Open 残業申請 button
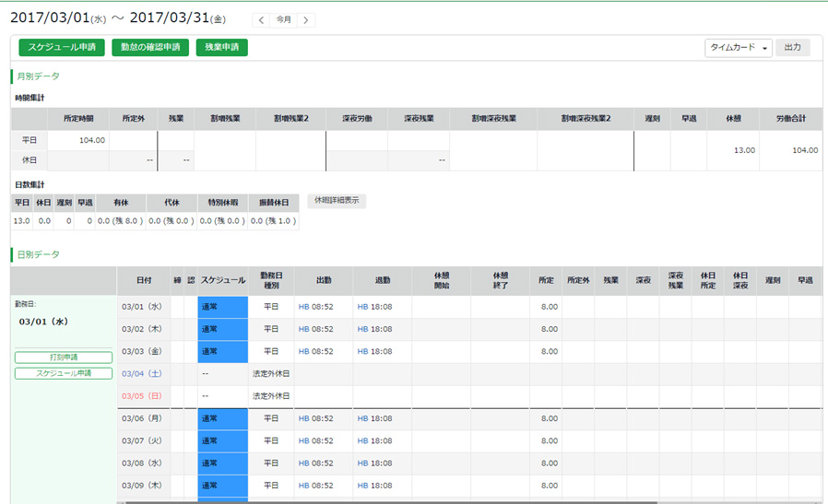Image resolution: width=828 pixels, height=504 pixels. pos(222,47)
